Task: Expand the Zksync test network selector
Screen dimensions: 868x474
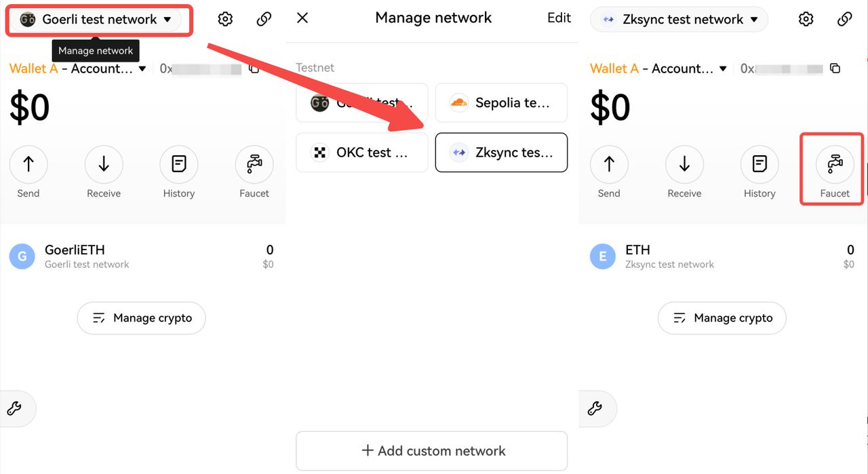Action: tap(679, 20)
